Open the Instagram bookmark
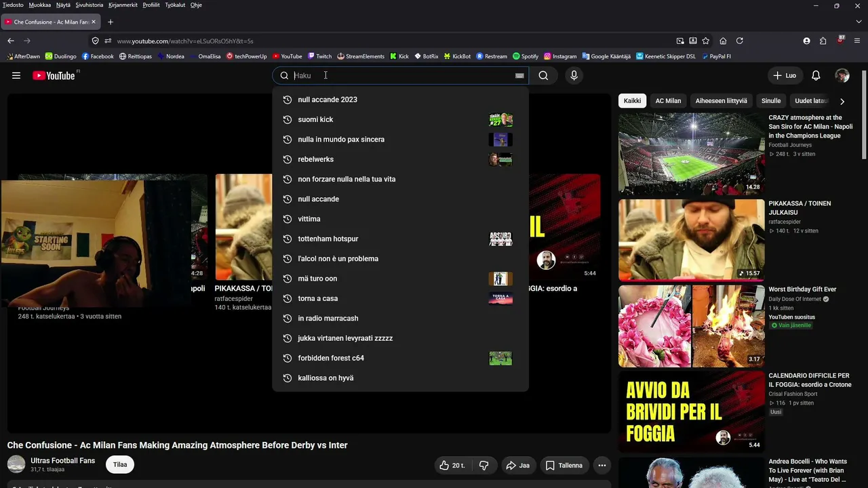 click(560, 56)
